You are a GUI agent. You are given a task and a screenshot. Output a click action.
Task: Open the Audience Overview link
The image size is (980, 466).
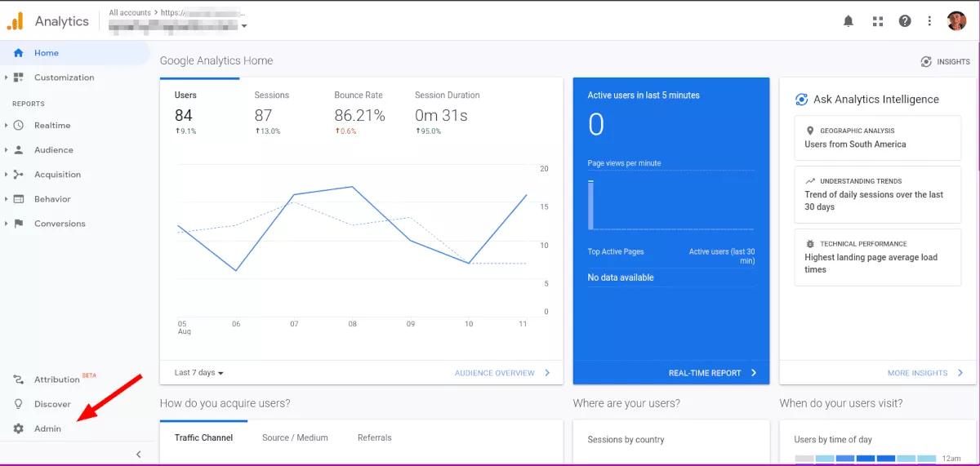coord(503,373)
